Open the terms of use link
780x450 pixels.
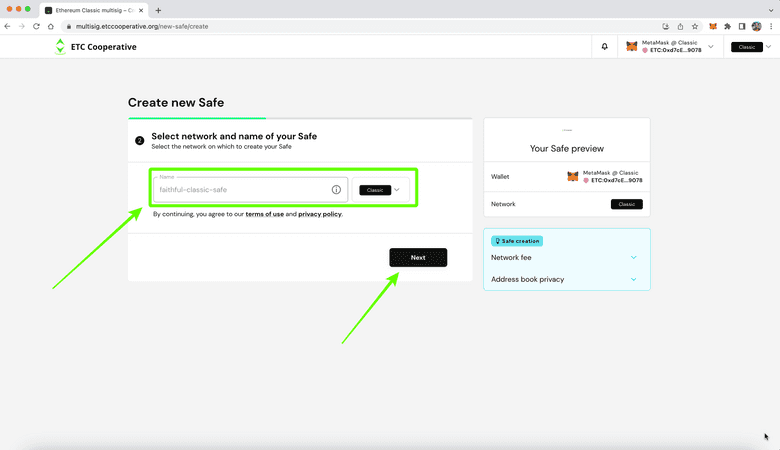(264, 214)
